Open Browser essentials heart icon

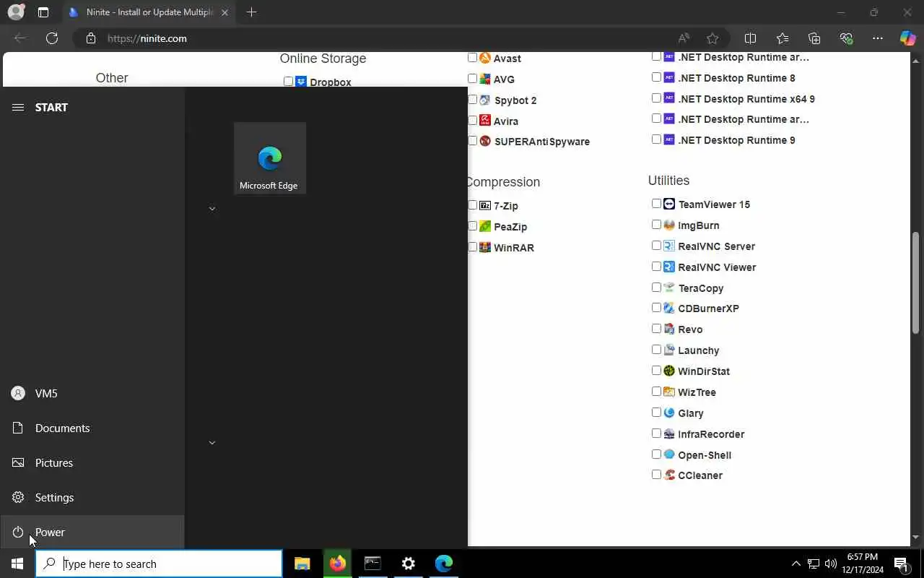coord(846,38)
